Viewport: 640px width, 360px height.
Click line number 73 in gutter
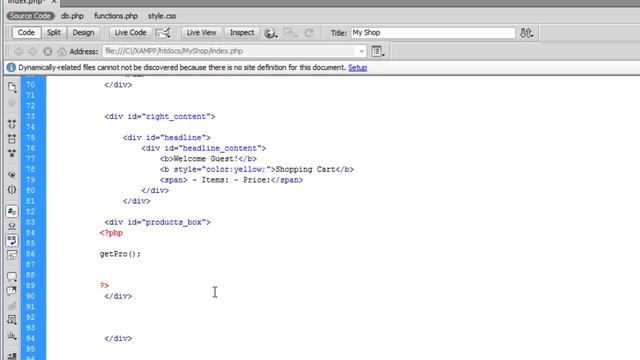(x=31, y=116)
